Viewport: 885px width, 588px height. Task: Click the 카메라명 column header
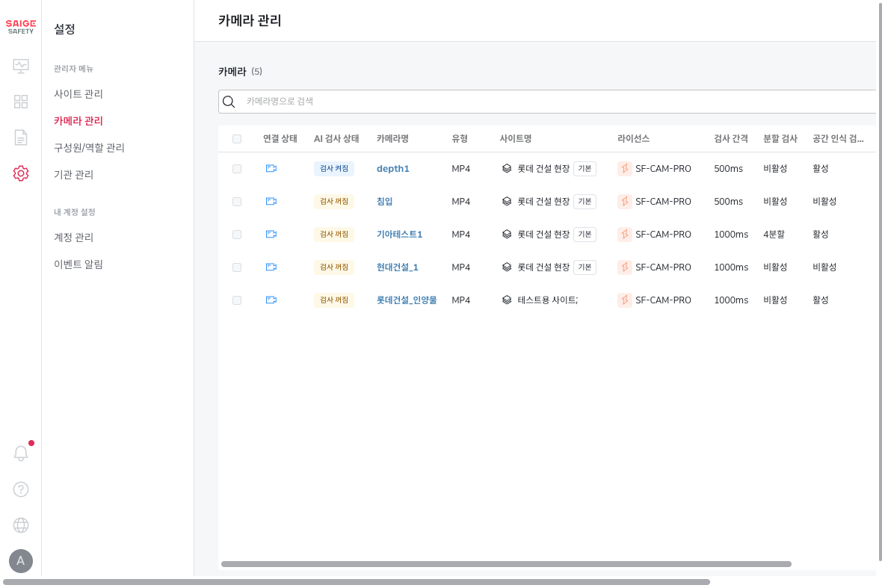pos(393,139)
